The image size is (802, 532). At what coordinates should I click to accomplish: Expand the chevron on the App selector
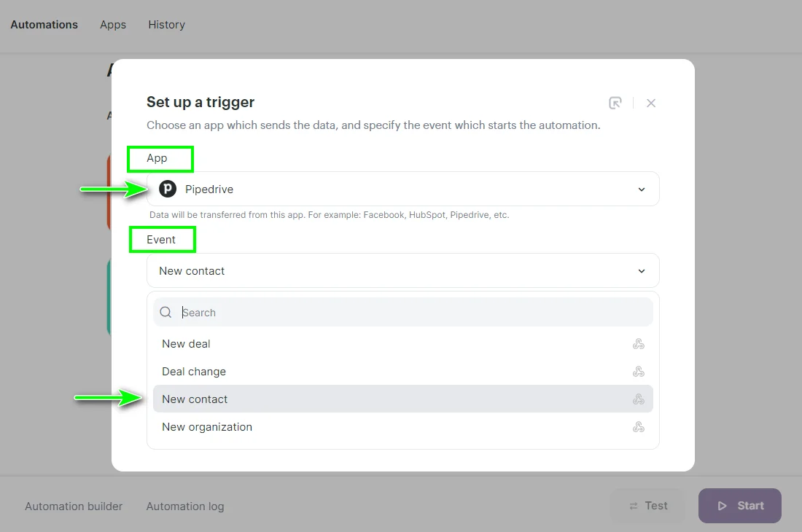tap(642, 189)
